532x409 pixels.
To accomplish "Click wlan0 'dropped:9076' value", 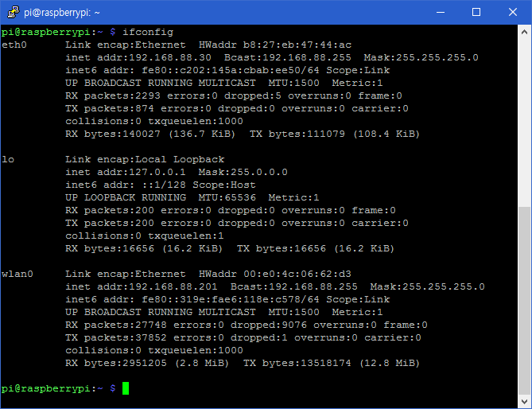I will [x=269, y=325].
